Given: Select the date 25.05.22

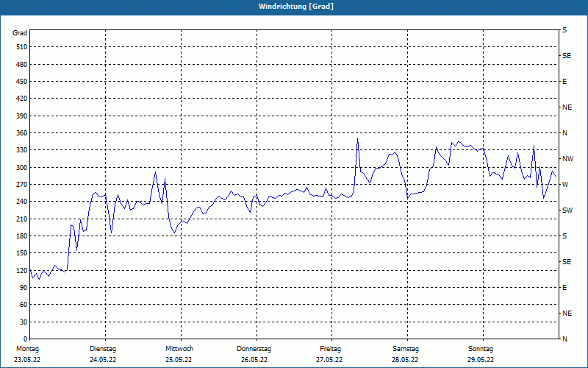Looking at the screenshot, I should 179,360.
